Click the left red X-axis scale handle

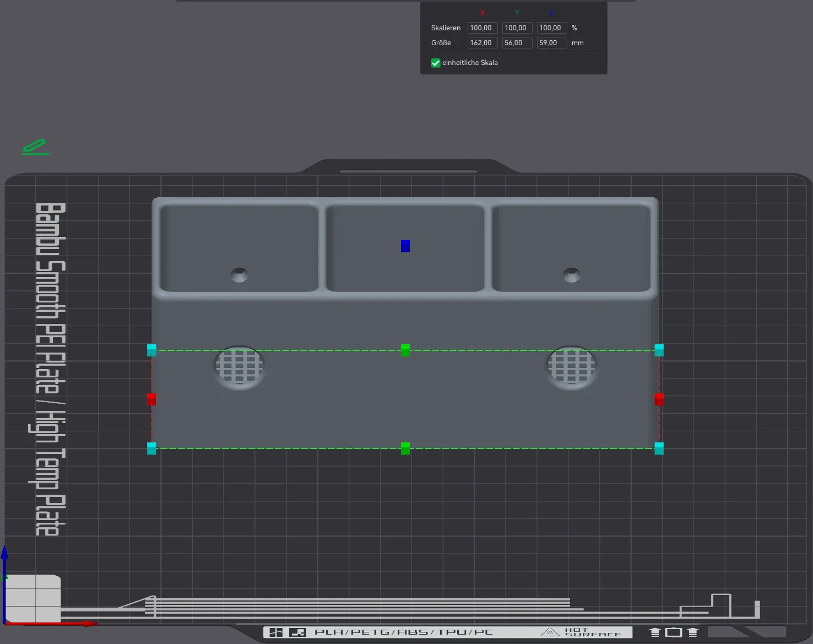[x=151, y=399]
